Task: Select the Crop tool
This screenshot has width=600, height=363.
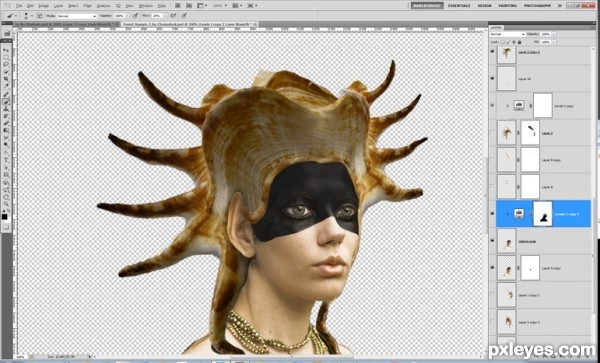Action: [7, 80]
